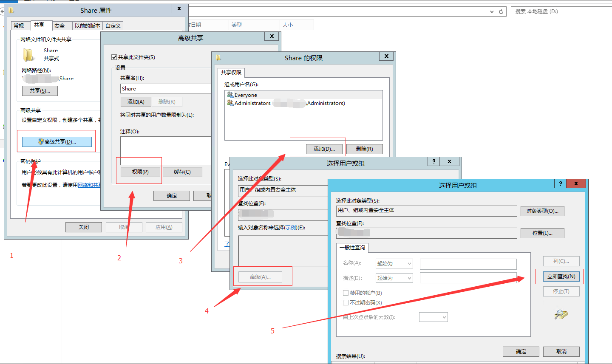Click the help question mark button
Viewport: 612px width, 364px height.
[x=560, y=183]
